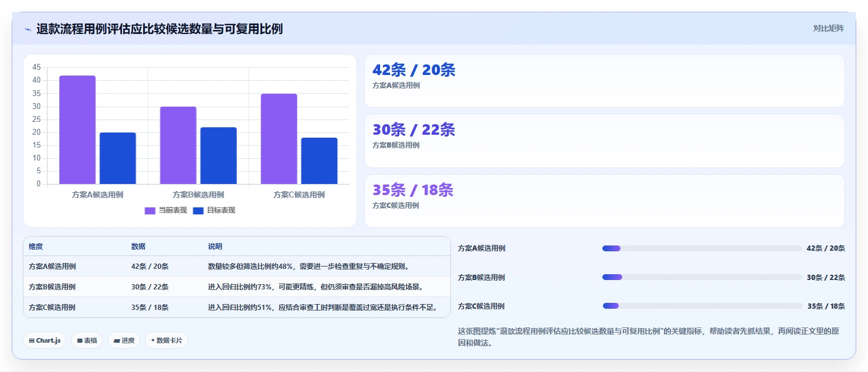Screen dimensions: 868x372
Task: Click the 对比矩阵 label in the header
Action: (829, 29)
